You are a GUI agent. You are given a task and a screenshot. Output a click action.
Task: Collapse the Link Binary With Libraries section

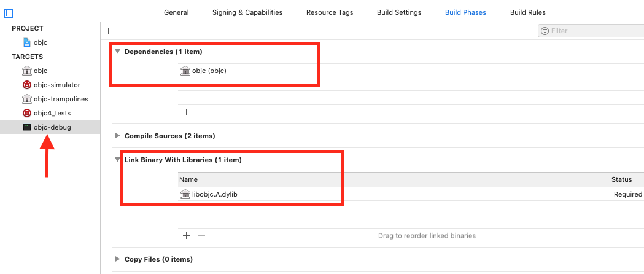[x=117, y=160]
